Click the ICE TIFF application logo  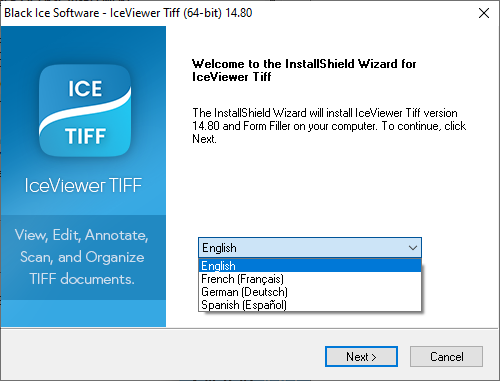point(85,111)
